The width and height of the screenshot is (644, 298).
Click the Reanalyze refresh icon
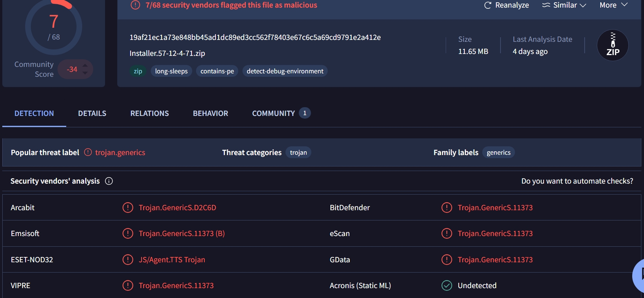[x=487, y=5]
